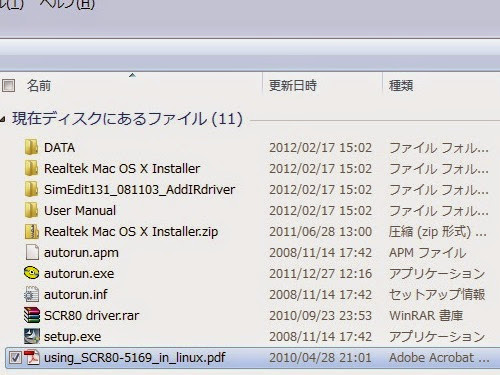500x375 pixels.
Task: Select SimEdit131_081103_AddIRdriver folder name
Action: click(140, 189)
